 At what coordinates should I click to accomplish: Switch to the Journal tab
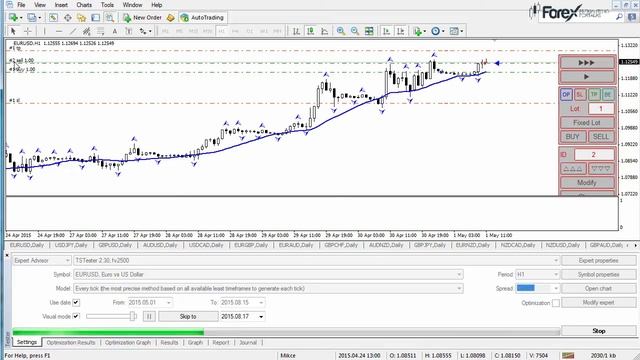pos(248,342)
